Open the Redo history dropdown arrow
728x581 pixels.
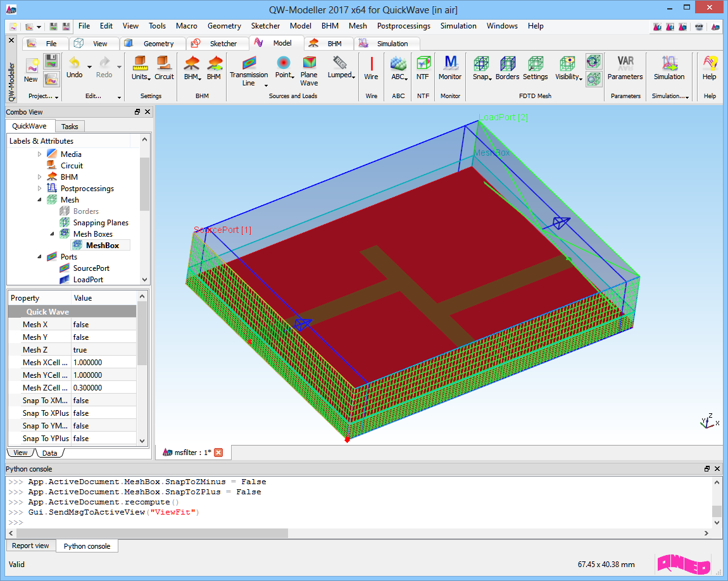click(119, 67)
